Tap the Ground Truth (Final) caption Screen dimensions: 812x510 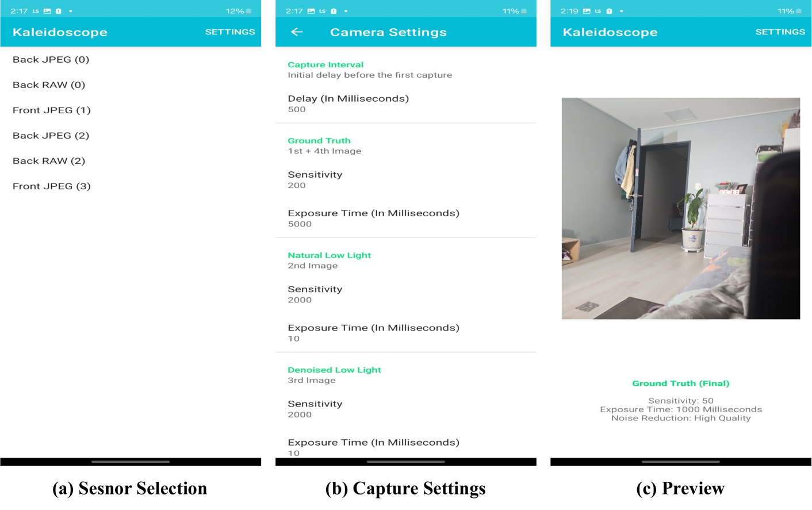[x=680, y=384]
